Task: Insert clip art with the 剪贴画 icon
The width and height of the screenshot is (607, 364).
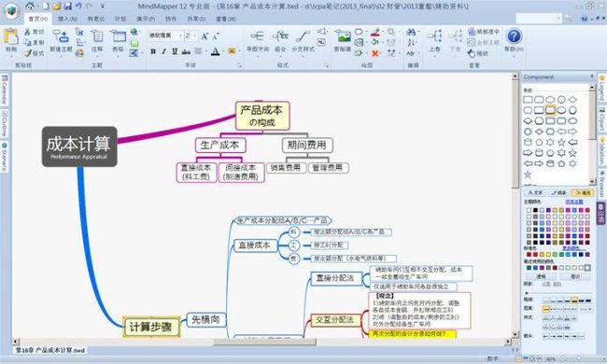Action: click(x=343, y=41)
